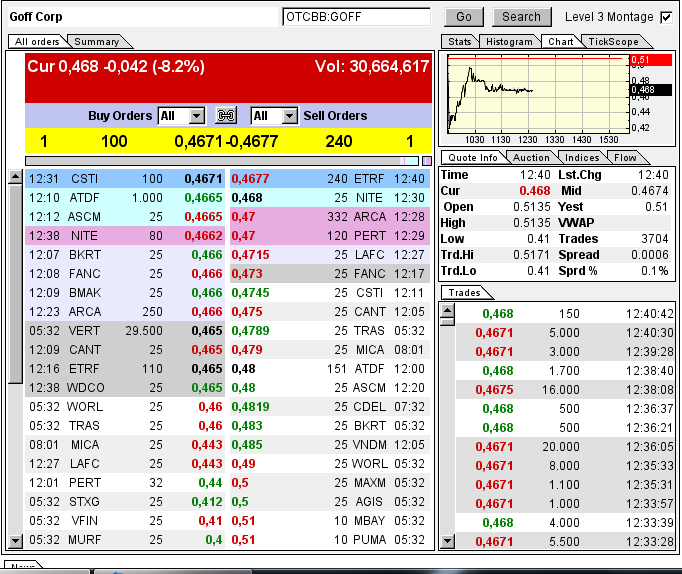This screenshot has width=682, height=574.
Task: Select the WDCO buy row at 12:38
Action: pyautogui.click(x=125, y=388)
